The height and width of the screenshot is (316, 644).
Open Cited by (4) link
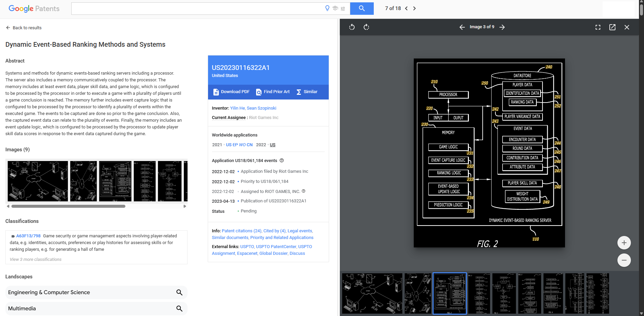pyautogui.click(x=275, y=231)
